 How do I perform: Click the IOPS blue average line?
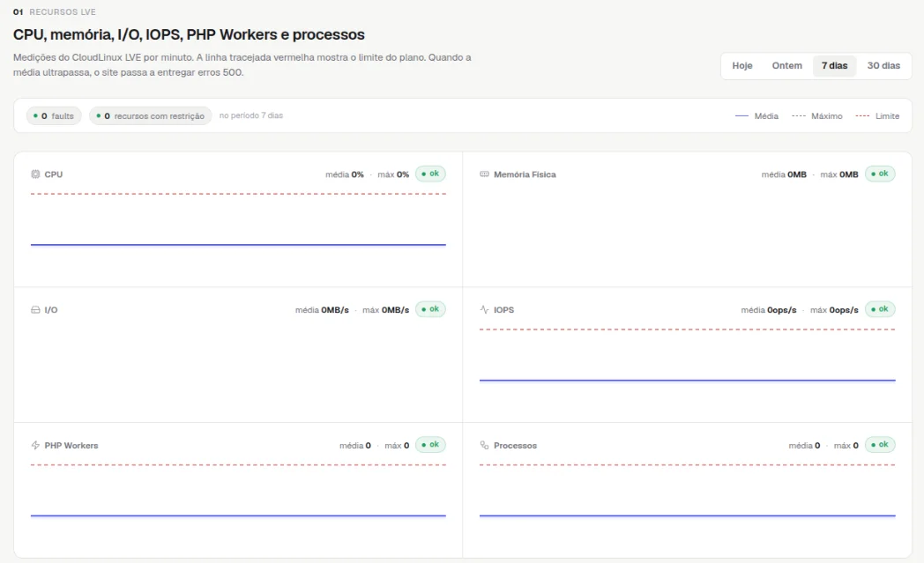point(687,381)
